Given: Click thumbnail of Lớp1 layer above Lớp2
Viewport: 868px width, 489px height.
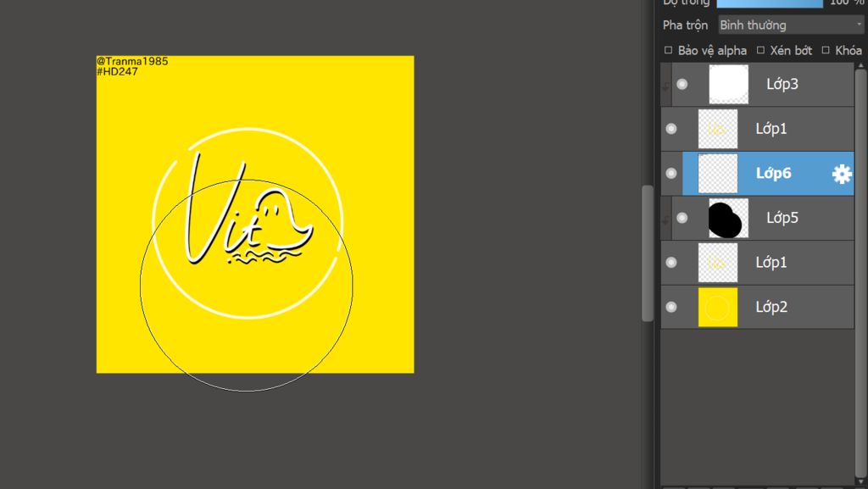Looking at the screenshot, I should click(717, 262).
